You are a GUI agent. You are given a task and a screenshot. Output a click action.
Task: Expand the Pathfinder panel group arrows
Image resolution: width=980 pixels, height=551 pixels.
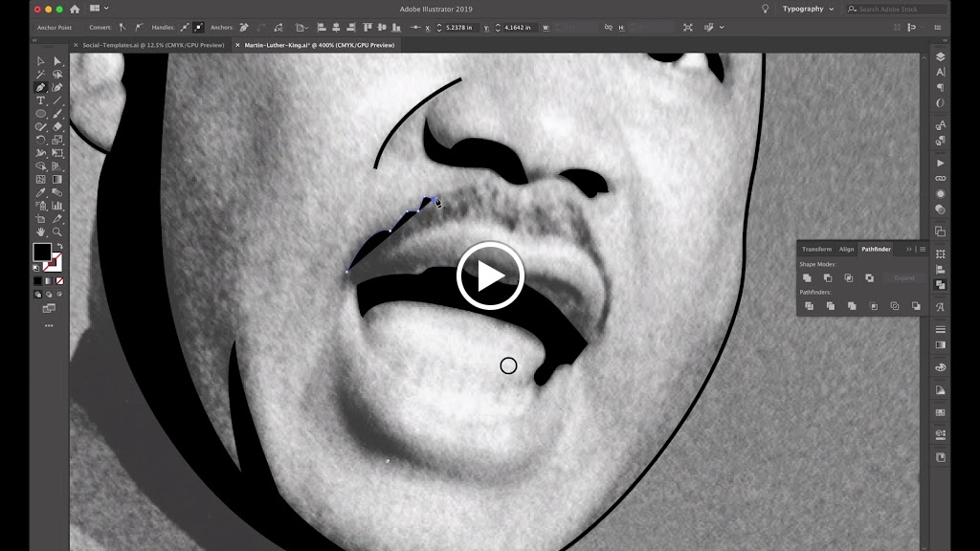pos(909,250)
